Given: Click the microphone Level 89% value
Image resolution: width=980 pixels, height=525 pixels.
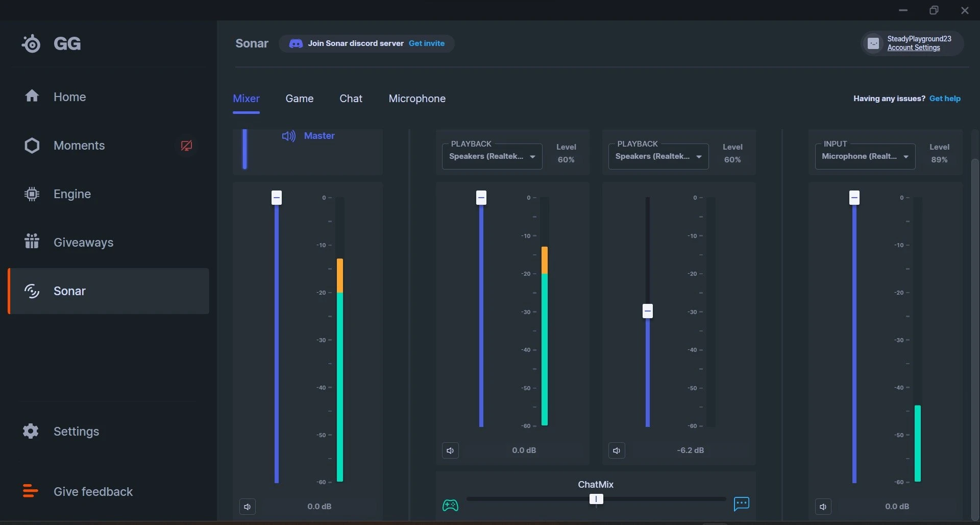Looking at the screenshot, I should (x=939, y=160).
